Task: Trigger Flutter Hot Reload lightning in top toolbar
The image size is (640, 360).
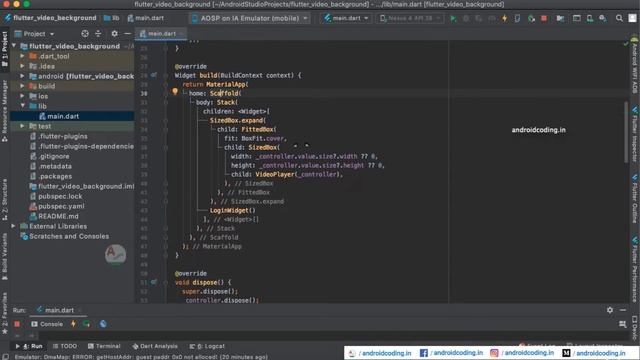Action: [504, 18]
